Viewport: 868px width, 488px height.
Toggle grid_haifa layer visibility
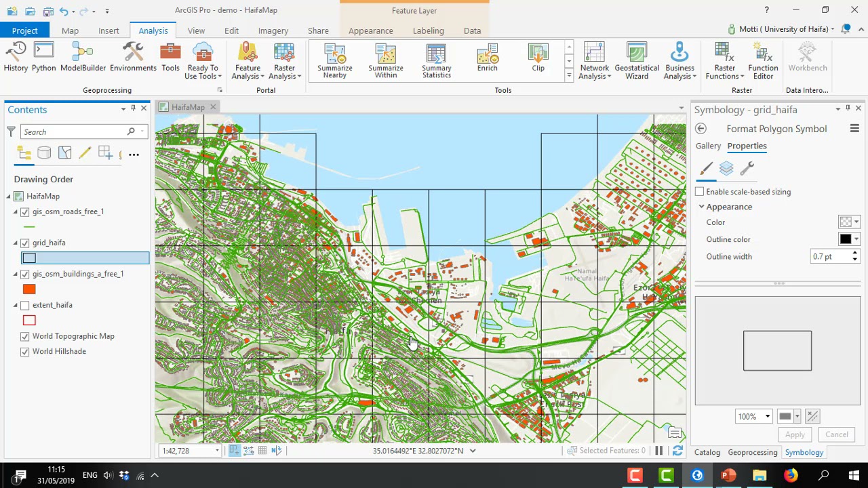click(x=25, y=243)
